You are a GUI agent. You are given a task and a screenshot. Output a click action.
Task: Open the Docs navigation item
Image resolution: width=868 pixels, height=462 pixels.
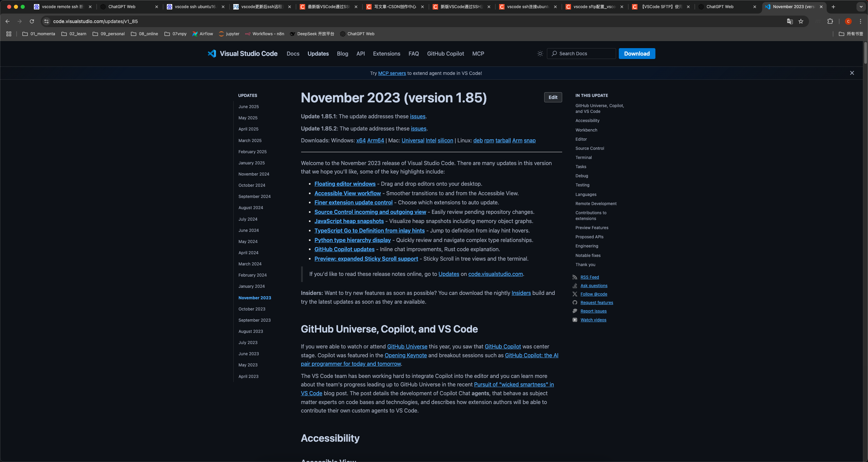coord(293,54)
